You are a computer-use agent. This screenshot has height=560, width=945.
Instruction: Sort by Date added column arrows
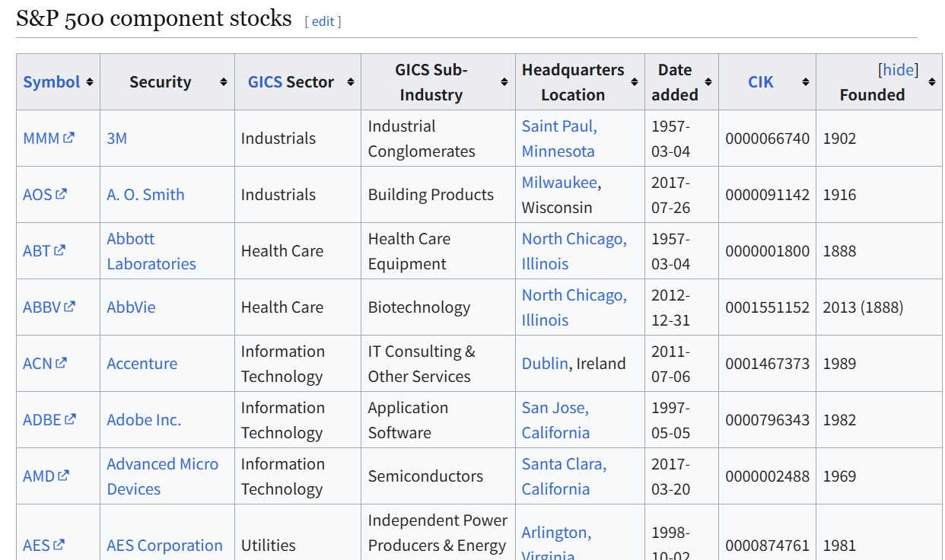[708, 82]
